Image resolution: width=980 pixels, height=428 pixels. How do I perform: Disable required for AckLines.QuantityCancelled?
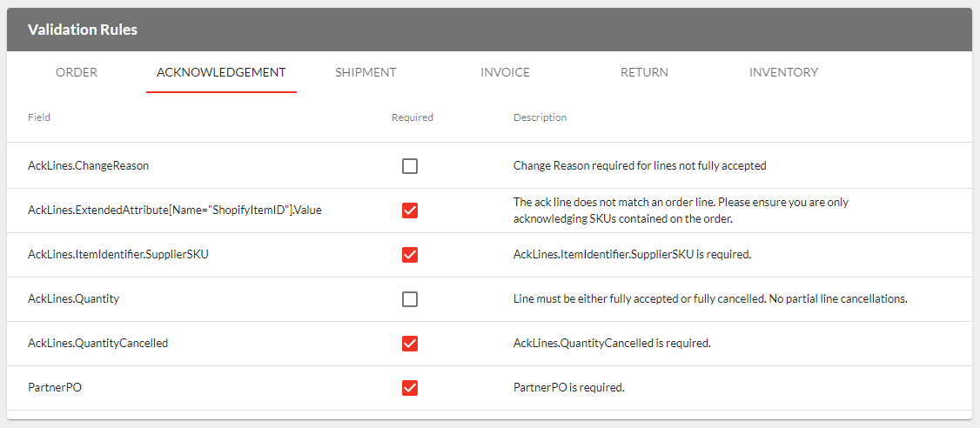[x=410, y=344]
